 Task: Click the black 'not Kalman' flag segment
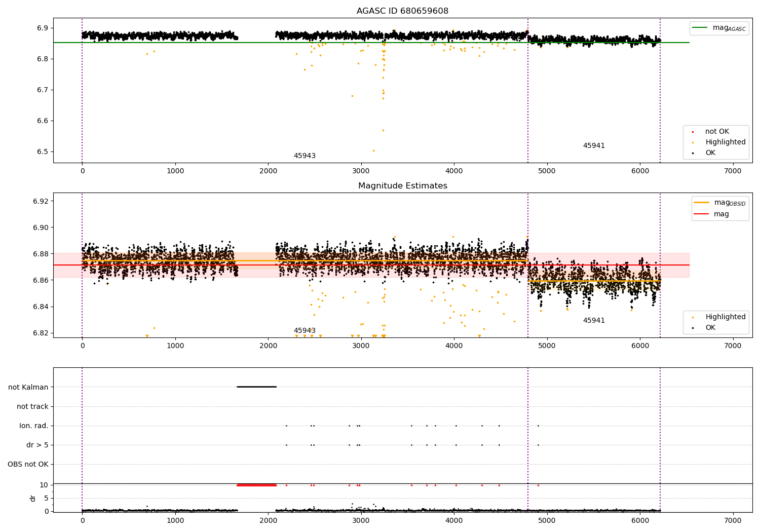[256, 387]
